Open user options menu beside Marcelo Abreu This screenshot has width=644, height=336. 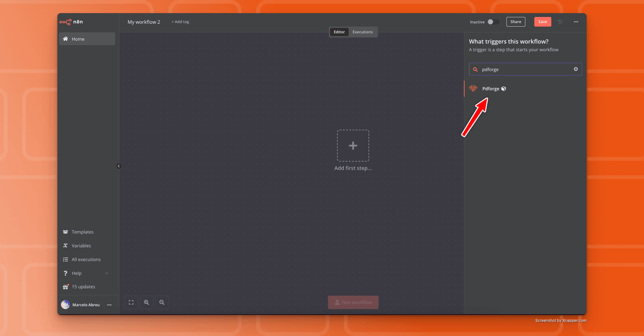[x=109, y=305]
